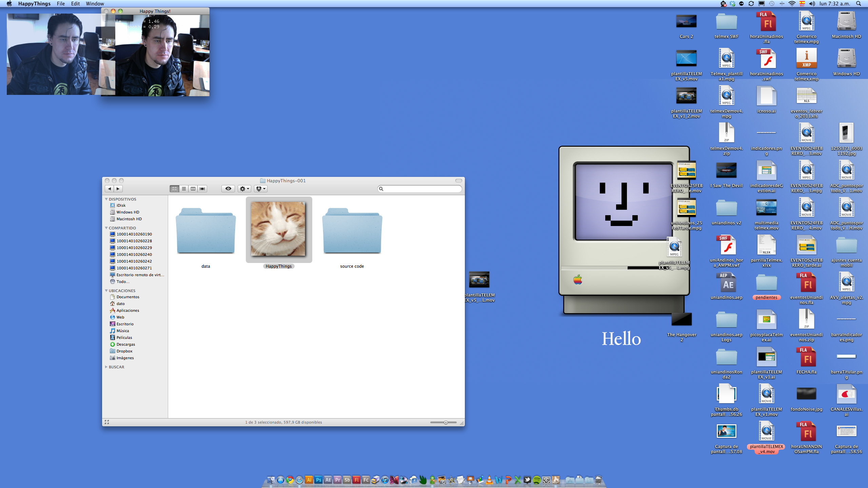Expand the BUSCAR sidebar section
Screen dimensions: 868x488
(106, 367)
